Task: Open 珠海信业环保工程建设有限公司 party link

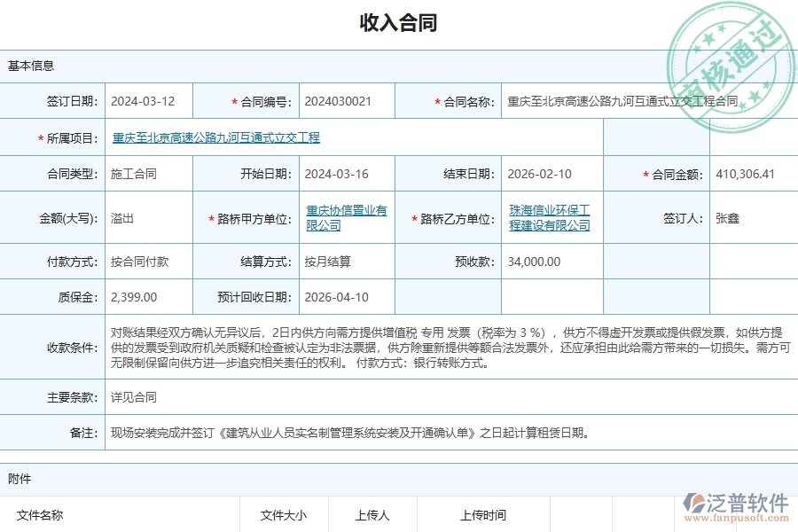Action: click(x=552, y=216)
